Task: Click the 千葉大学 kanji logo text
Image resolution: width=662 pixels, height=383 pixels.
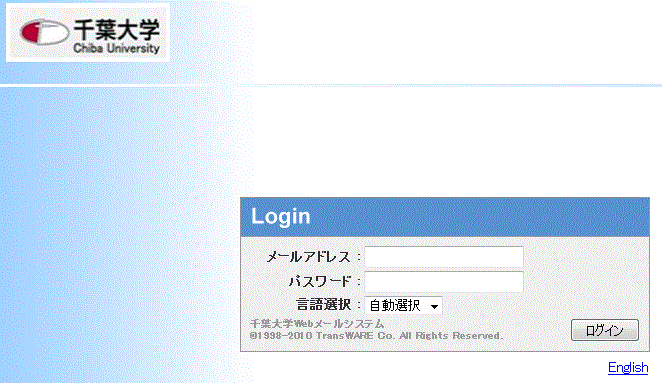Action: pos(117,29)
